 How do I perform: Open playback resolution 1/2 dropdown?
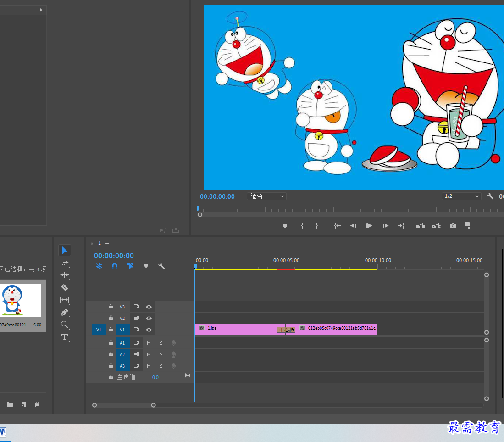461,196
